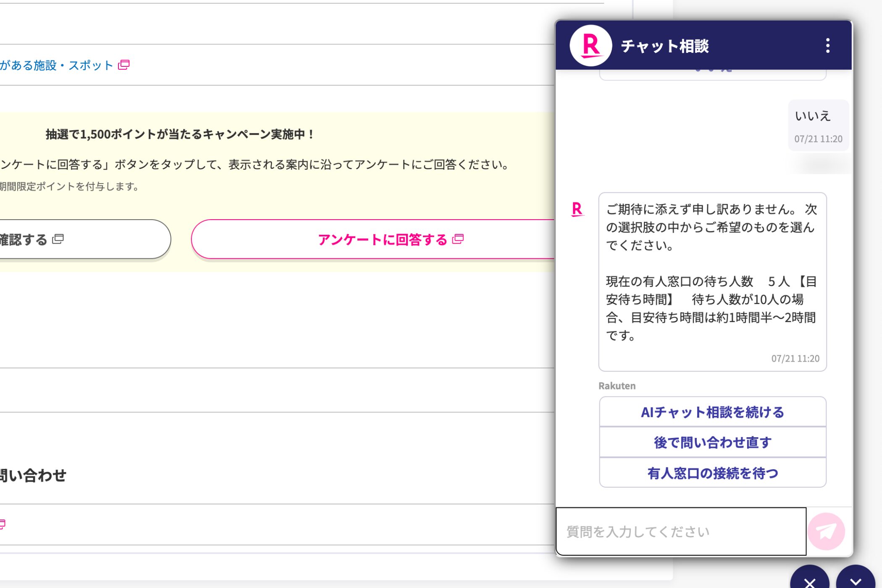Viewport: 882px width, 588px height.
Task: Click the チャット相談 header title
Action: click(664, 46)
